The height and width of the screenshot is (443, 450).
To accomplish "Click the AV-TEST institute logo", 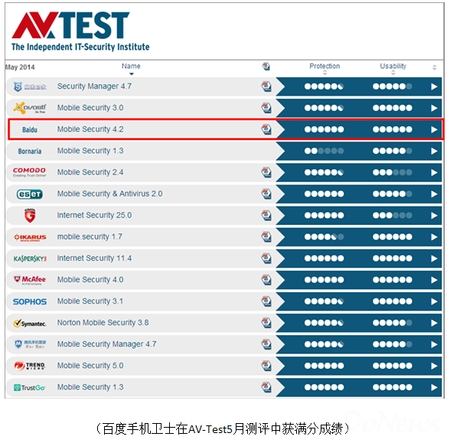I will 80,31.
